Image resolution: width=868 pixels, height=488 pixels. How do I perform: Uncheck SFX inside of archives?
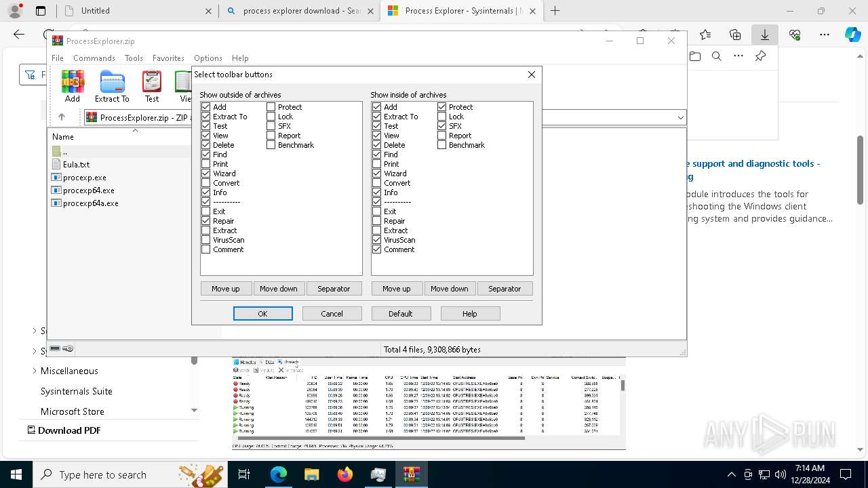point(442,126)
